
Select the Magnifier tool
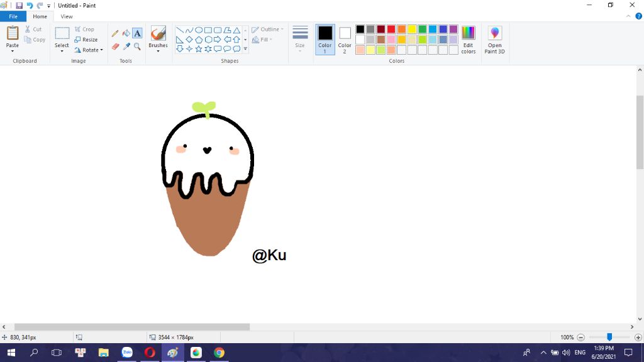(137, 47)
